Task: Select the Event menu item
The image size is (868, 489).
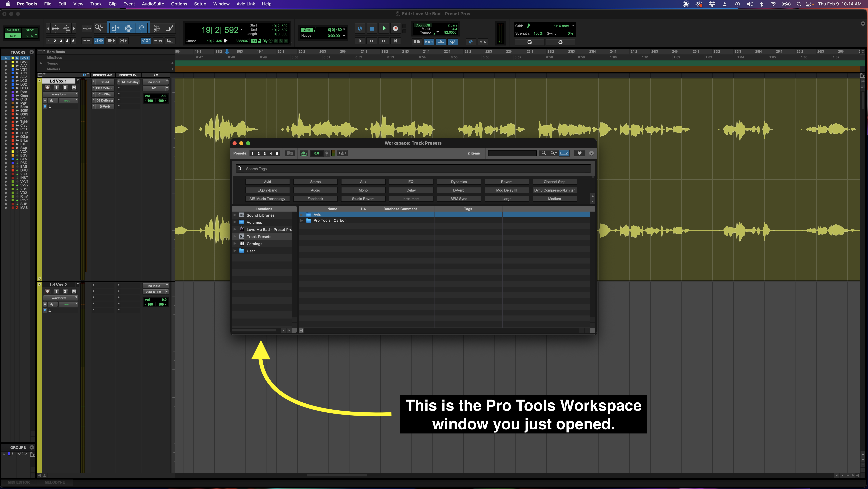Action: 129,4
